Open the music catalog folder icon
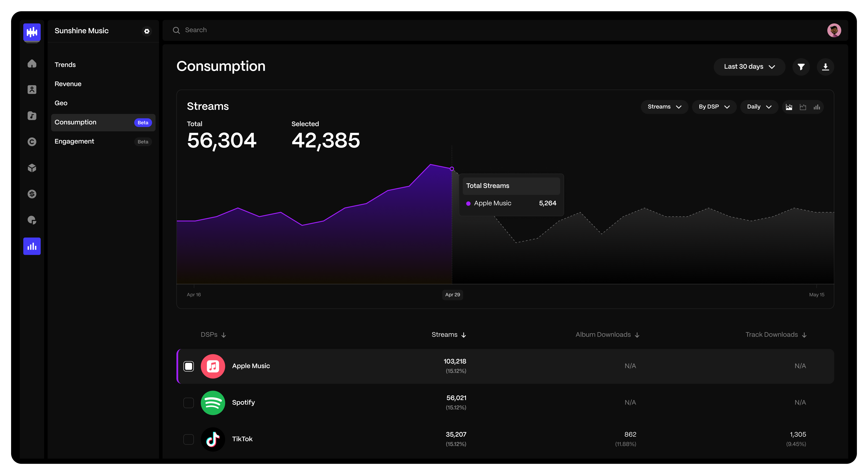 pyautogui.click(x=32, y=116)
